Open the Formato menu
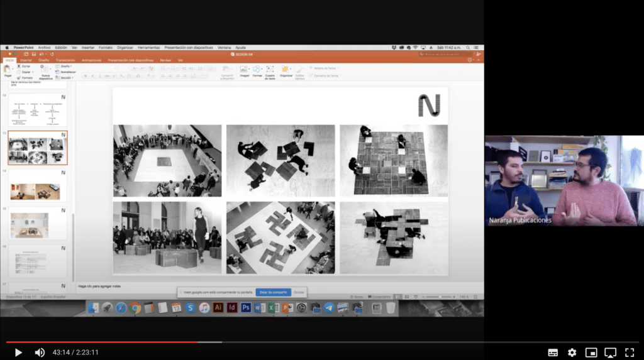This screenshot has height=360, width=644. [x=106, y=48]
